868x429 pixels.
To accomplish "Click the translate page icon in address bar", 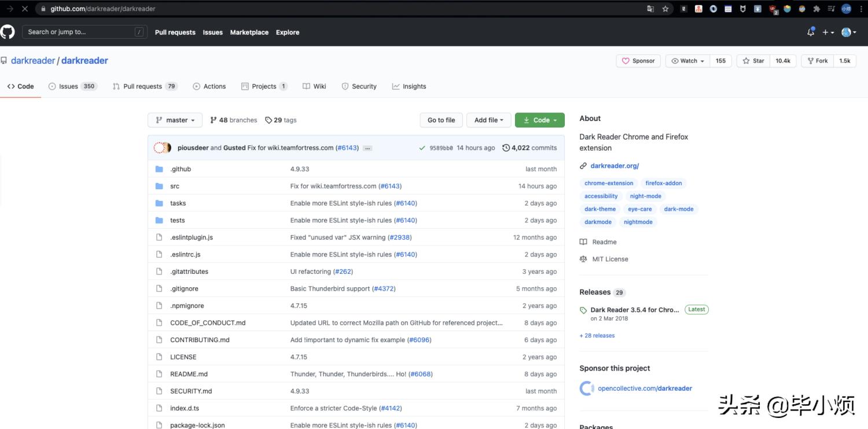I will pos(650,9).
